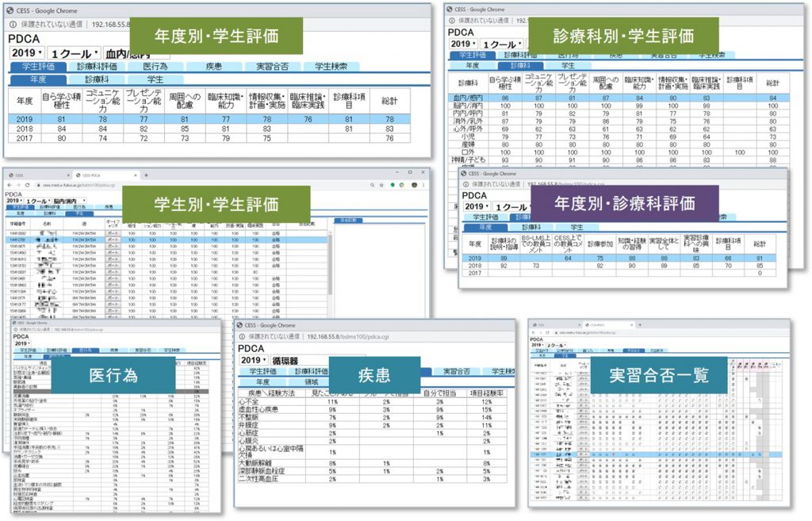The height and width of the screenshot is (521, 812).
Task: Reload the page in the 学生別・学生評価 browser window
Action: pos(27,185)
